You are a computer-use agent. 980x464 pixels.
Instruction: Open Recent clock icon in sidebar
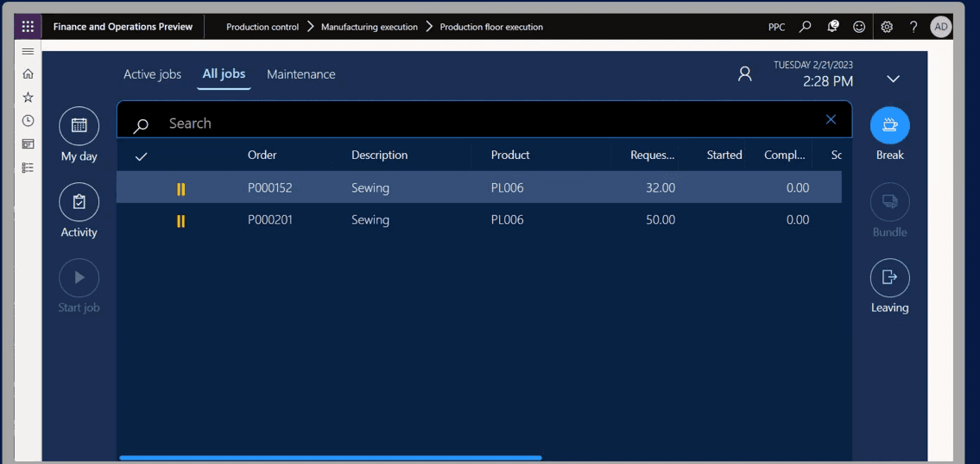[28, 121]
